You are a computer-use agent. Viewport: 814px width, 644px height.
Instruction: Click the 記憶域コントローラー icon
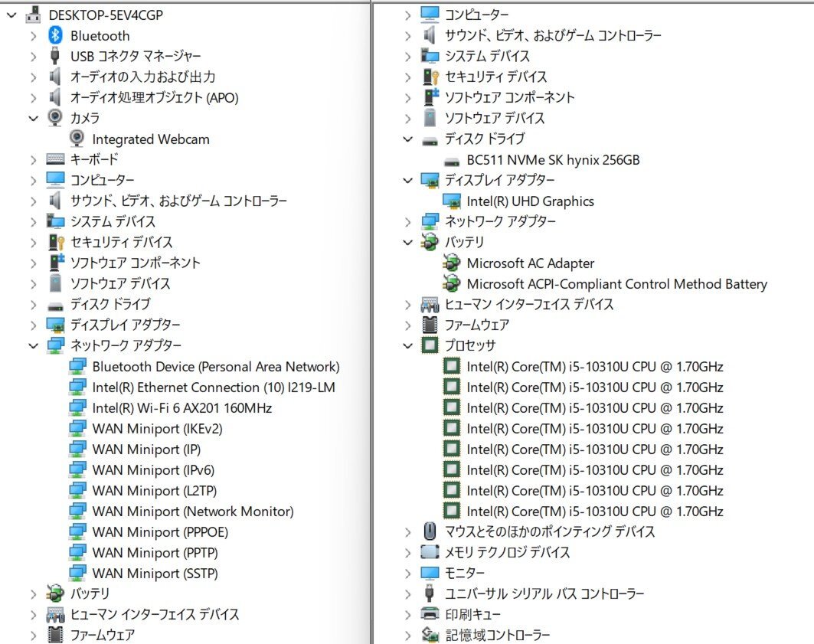430,634
